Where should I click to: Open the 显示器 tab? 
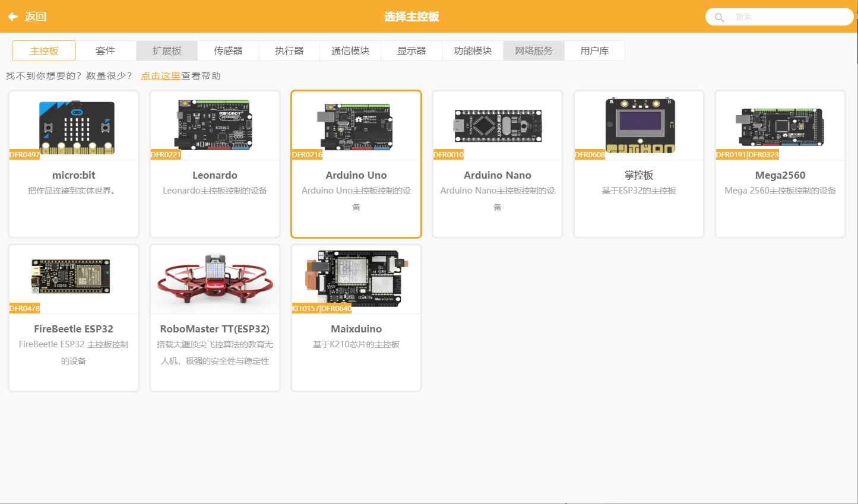tap(411, 50)
